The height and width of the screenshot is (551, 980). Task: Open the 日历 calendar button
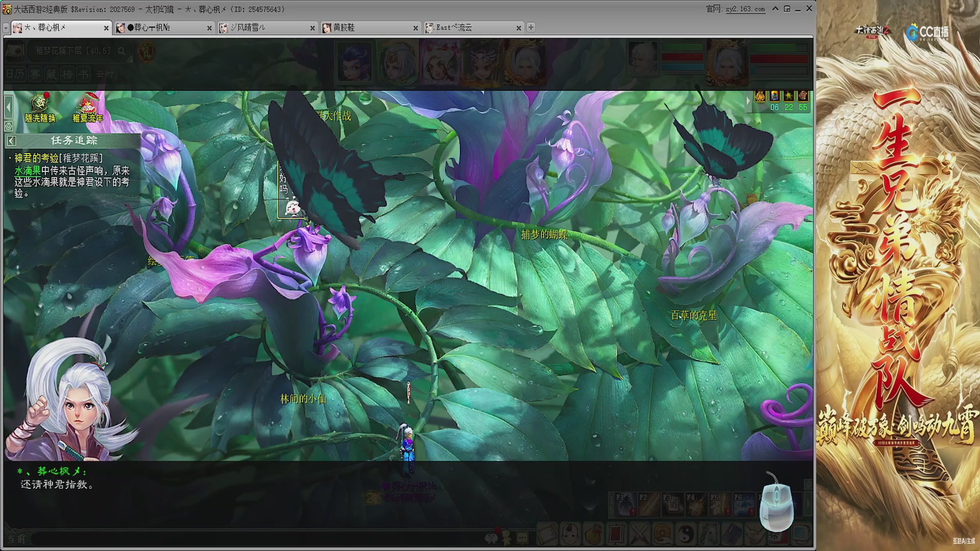pyautogui.click(x=15, y=74)
